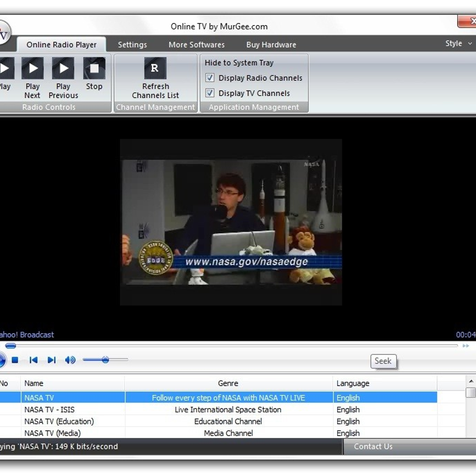This screenshot has height=476, width=476.
Task: Click the Play Next ribbon icon
Action: [33, 68]
